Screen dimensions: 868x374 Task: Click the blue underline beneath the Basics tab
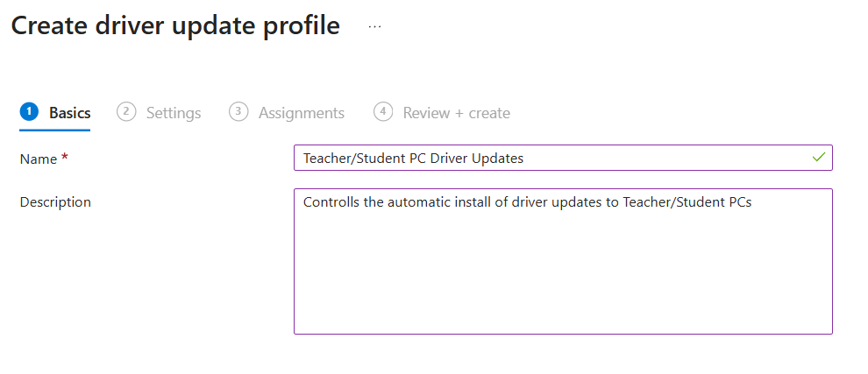point(55,130)
